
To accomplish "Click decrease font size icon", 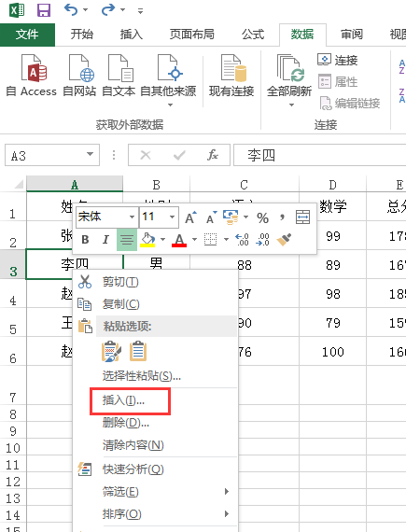I will click(211, 217).
